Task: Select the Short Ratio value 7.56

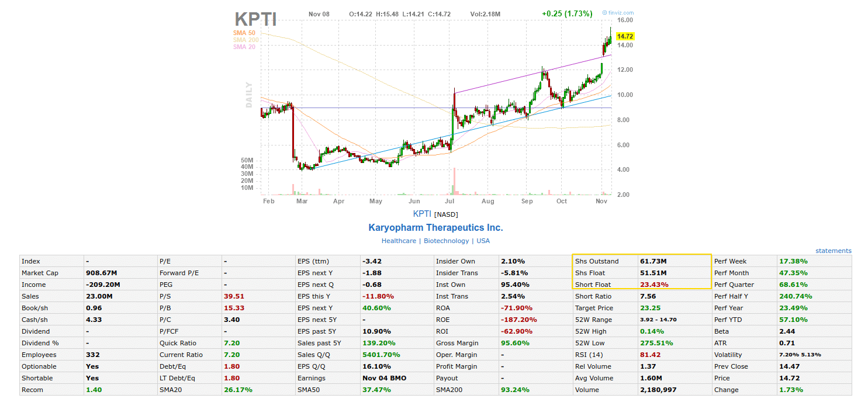Action: [647, 296]
